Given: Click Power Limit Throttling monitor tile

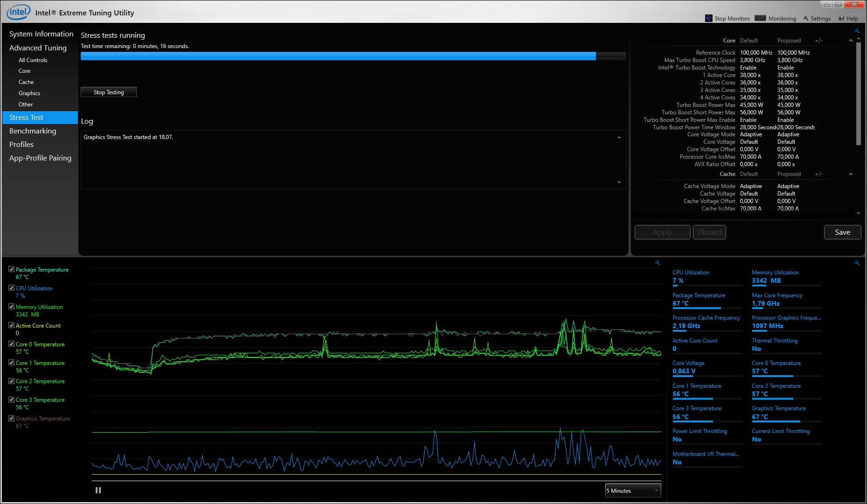Looking at the screenshot, I should 707,435.
